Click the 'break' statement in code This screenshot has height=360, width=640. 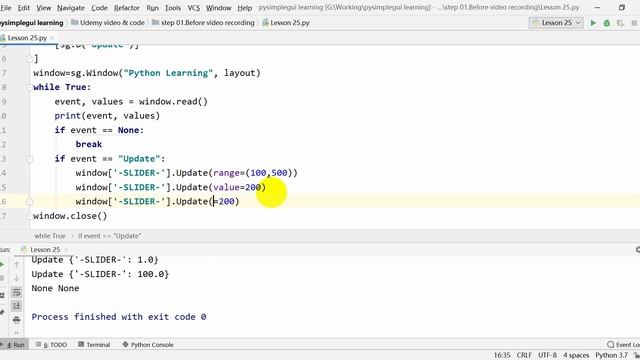pos(89,144)
